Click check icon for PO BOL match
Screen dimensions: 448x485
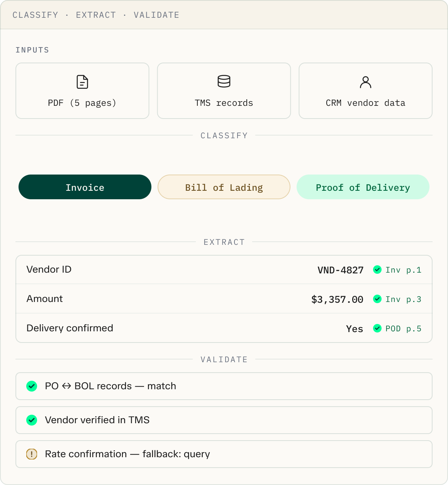click(x=32, y=386)
